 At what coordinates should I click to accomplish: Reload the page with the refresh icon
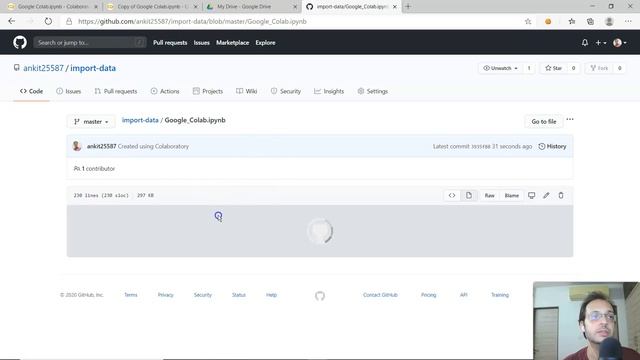(x=48, y=21)
